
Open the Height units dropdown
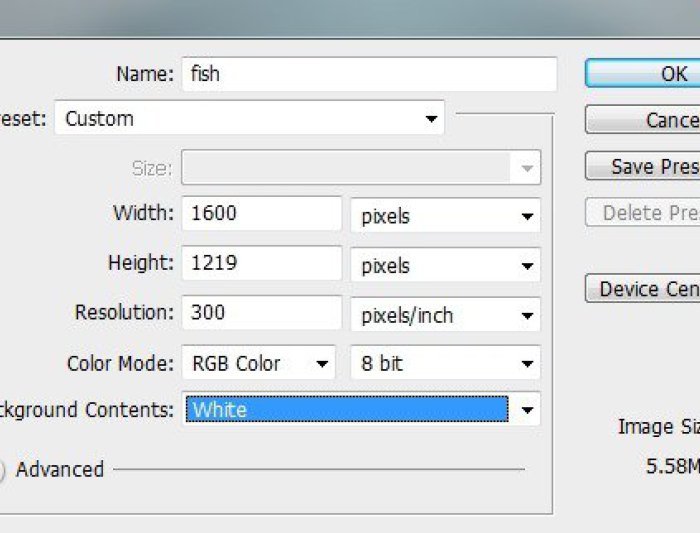pyautogui.click(x=445, y=266)
